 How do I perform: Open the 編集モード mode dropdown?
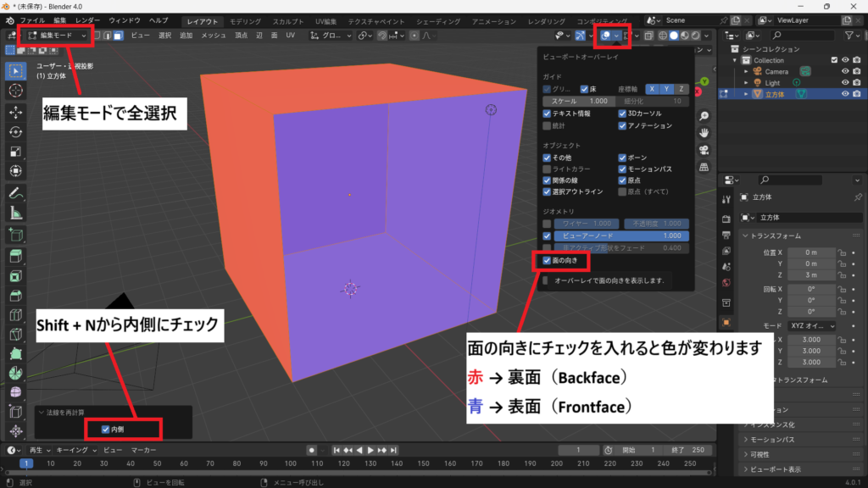tap(57, 36)
